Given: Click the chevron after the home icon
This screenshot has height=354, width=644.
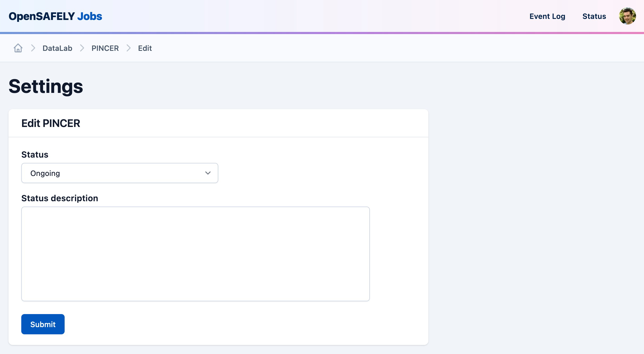Looking at the screenshot, I should [x=33, y=48].
